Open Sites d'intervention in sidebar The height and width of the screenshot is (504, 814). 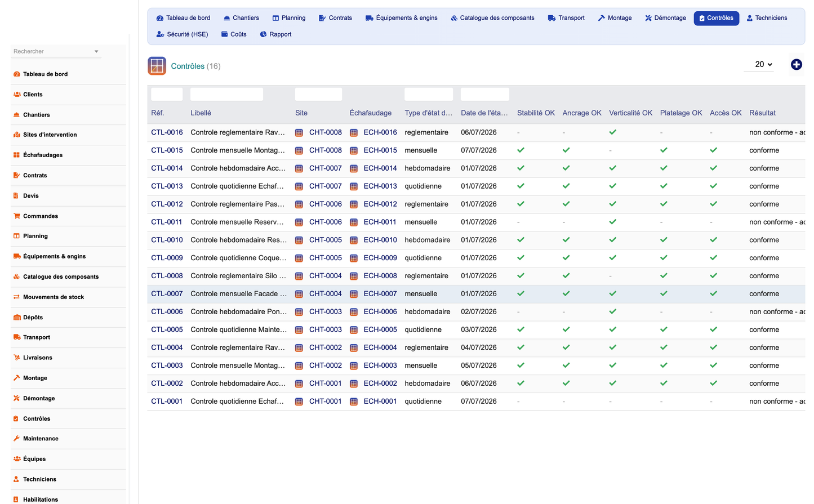[50, 135]
